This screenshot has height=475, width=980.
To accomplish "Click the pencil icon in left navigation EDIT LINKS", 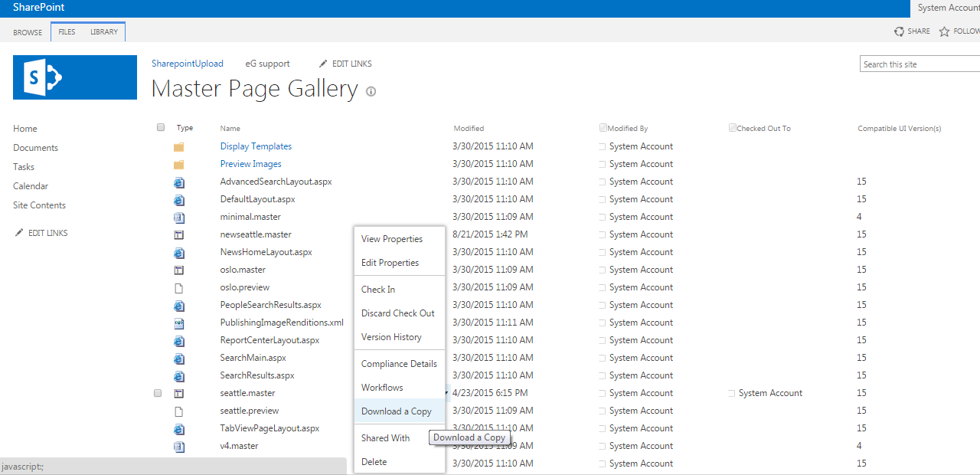I will pyautogui.click(x=19, y=233).
